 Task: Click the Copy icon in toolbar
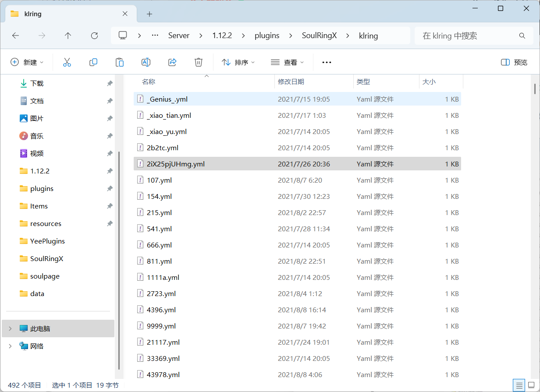[93, 62]
